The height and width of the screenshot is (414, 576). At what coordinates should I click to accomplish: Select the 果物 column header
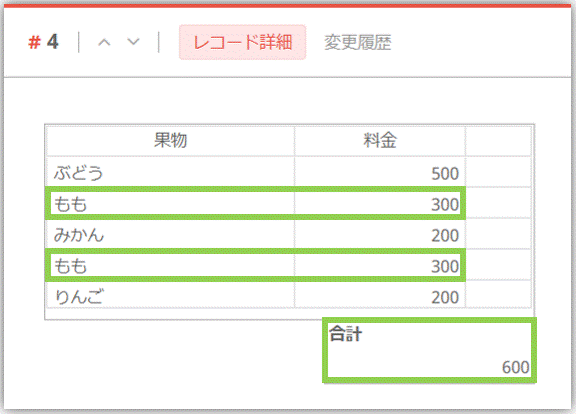[x=170, y=141]
